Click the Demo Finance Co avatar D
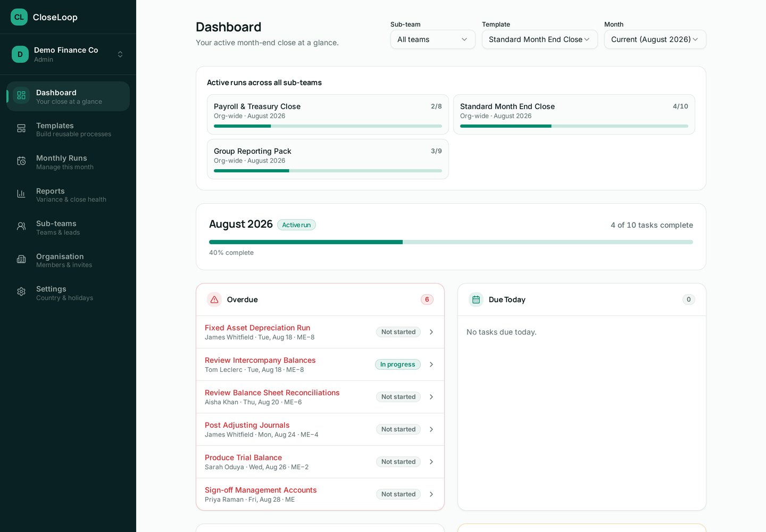 (20, 54)
